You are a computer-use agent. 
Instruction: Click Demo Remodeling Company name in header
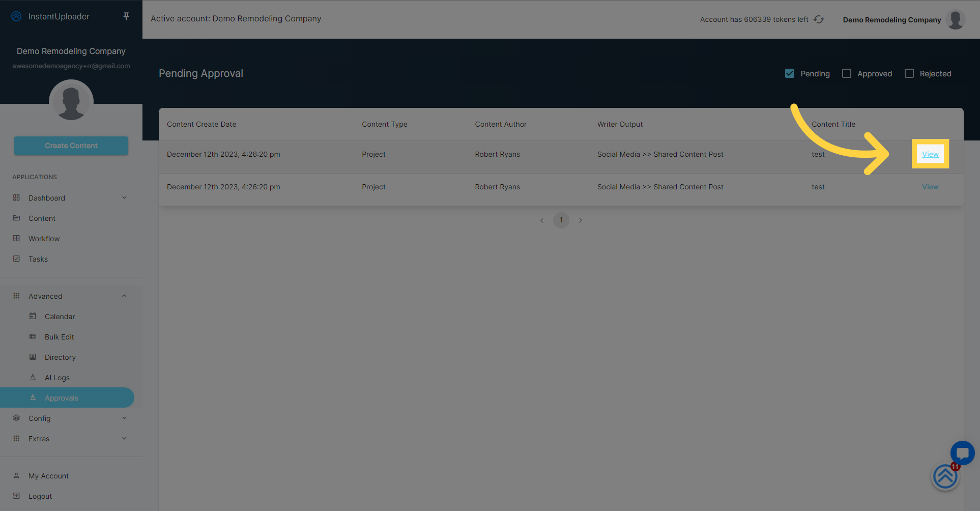pos(892,20)
